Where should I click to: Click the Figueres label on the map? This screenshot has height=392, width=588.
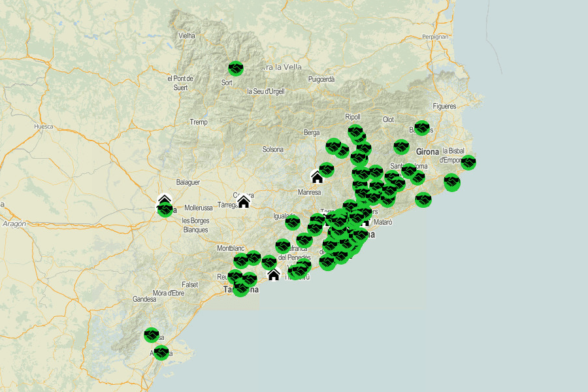[444, 106]
